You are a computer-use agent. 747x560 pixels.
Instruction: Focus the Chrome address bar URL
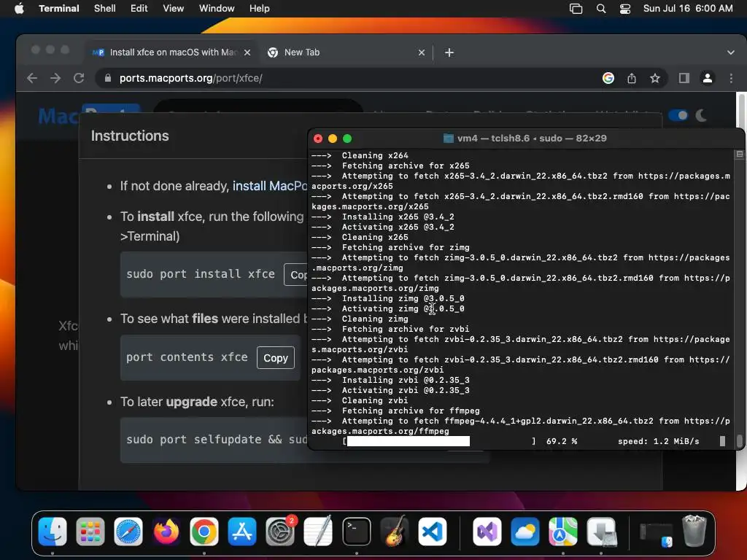click(x=190, y=78)
